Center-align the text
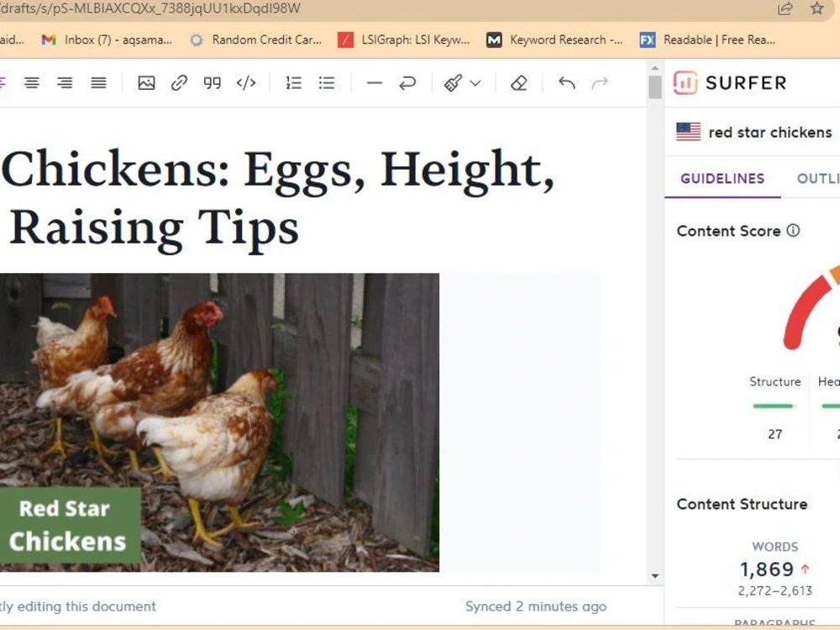The width and height of the screenshot is (840, 630). [x=32, y=83]
